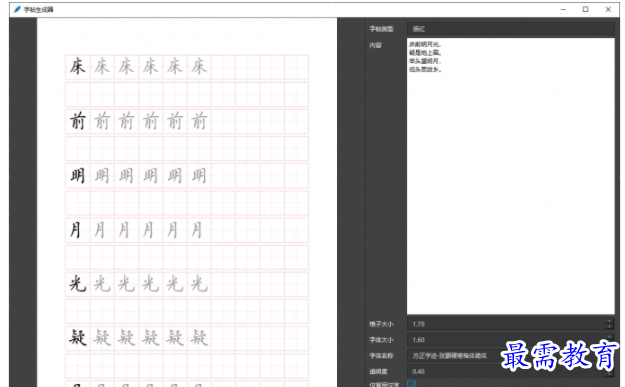Viewport: 625px width, 387px height.
Task: Open the 字体名称 font dropdown
Action: (510, 356)
